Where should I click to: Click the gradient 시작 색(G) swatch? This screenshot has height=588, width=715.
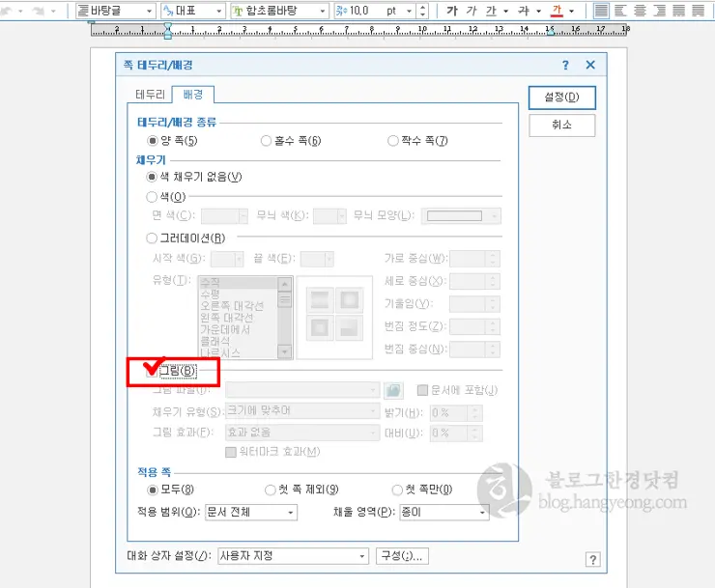(227, 259)
